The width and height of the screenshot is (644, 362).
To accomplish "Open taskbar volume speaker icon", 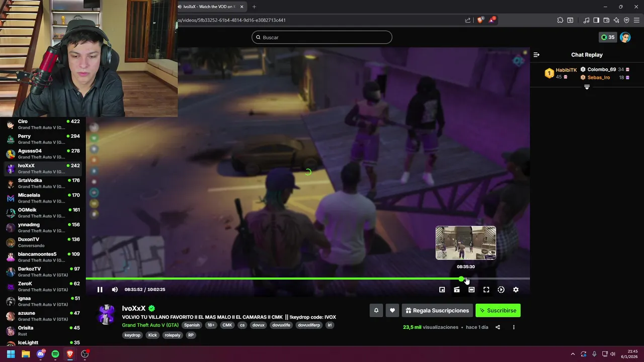I will (x=613, y=354).
